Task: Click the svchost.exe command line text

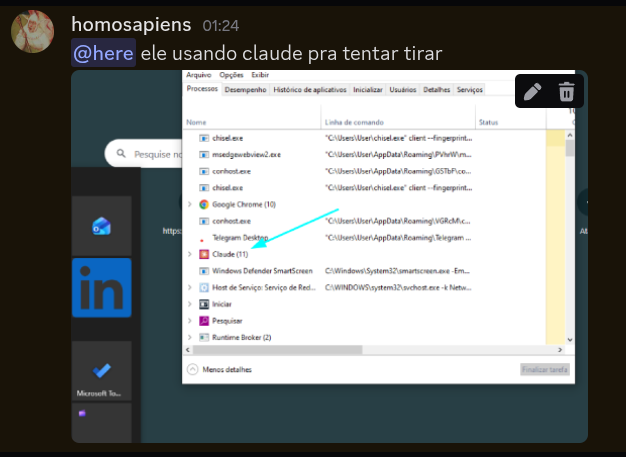Action: click(x=398, y=287)
